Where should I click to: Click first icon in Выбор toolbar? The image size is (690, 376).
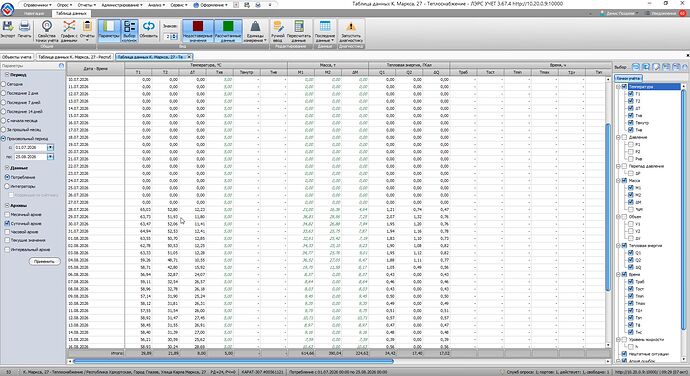point(635,67)
